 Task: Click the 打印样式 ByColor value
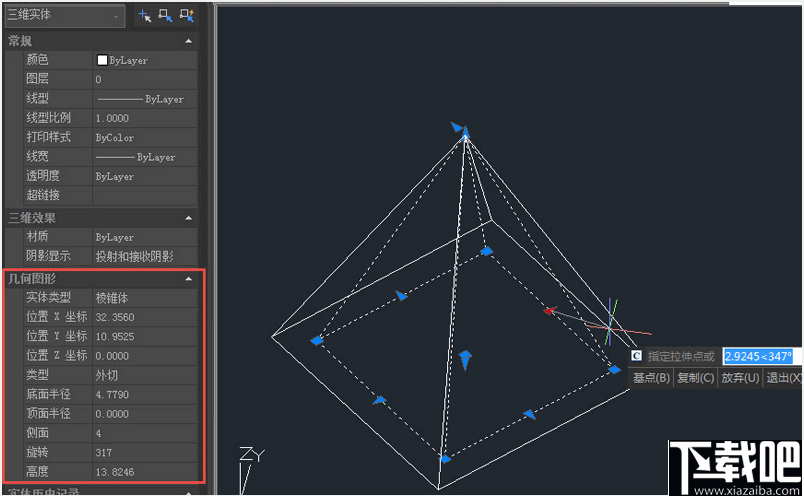pyautogui.click(x=145, y=137)
